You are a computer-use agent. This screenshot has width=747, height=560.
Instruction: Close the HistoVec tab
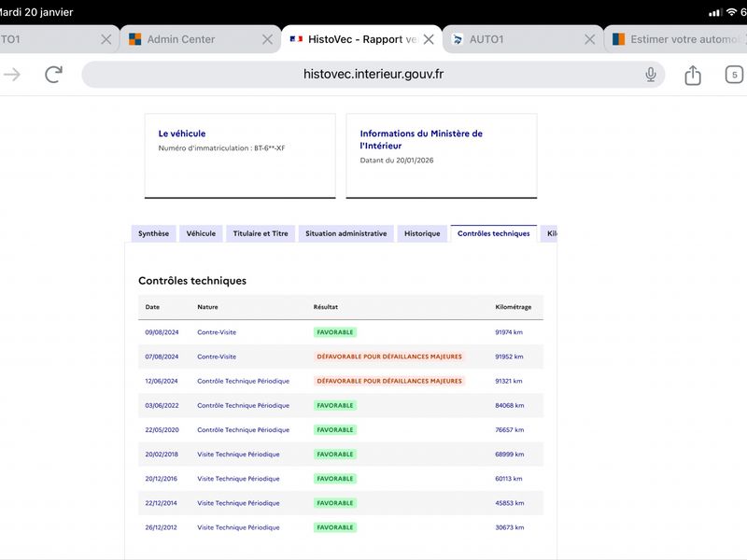coord(429,39)
